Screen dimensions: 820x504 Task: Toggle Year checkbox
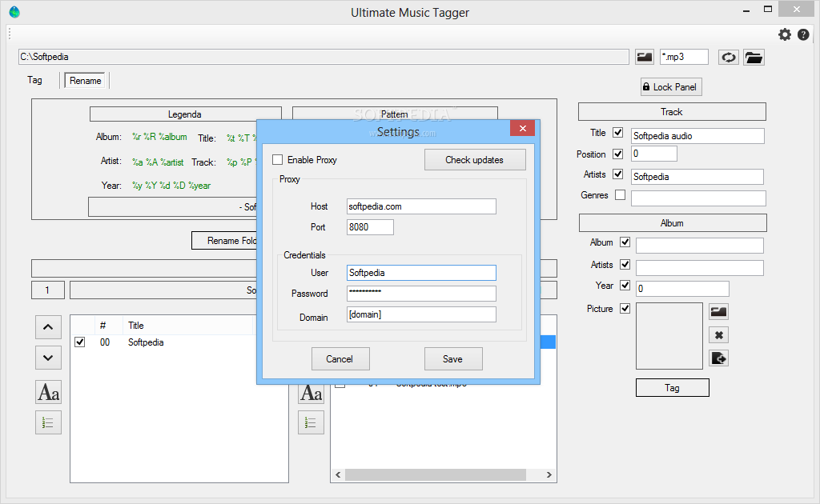(625, 285)
